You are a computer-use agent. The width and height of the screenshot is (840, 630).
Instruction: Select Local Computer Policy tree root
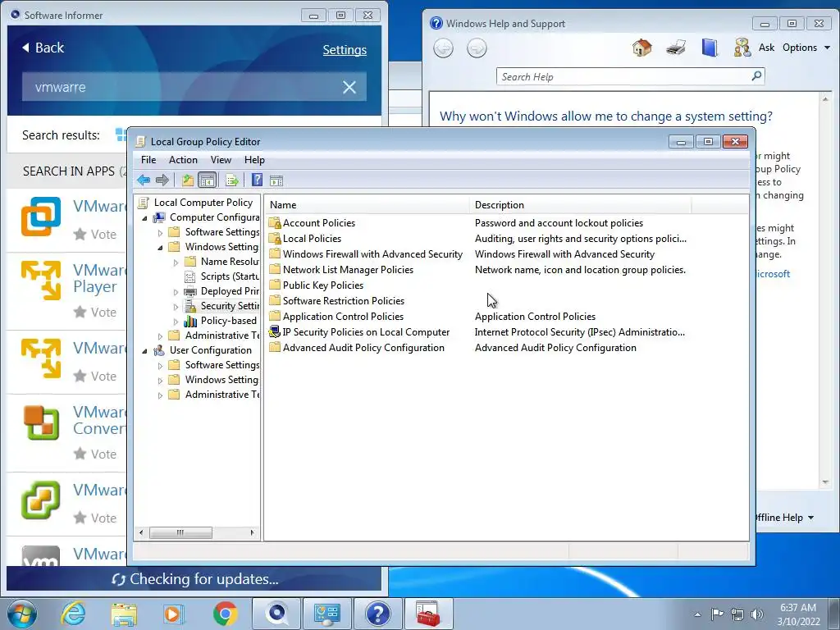point(195,203)
